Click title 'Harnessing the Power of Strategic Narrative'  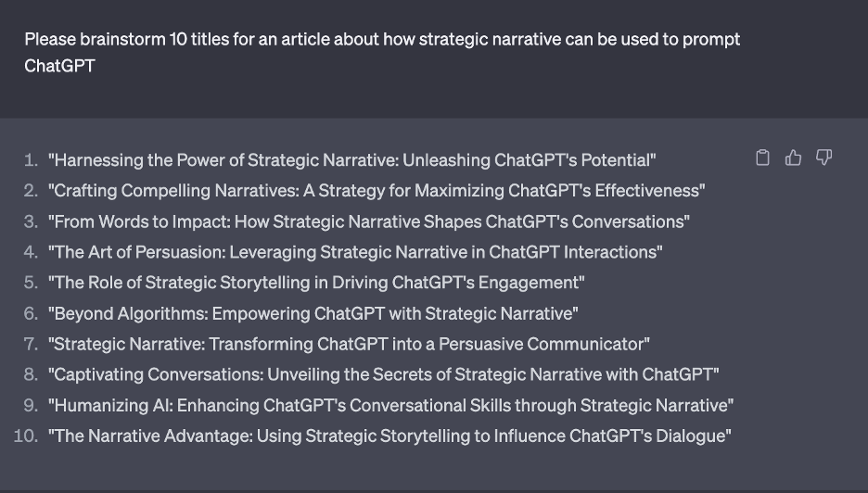[352, 160]
